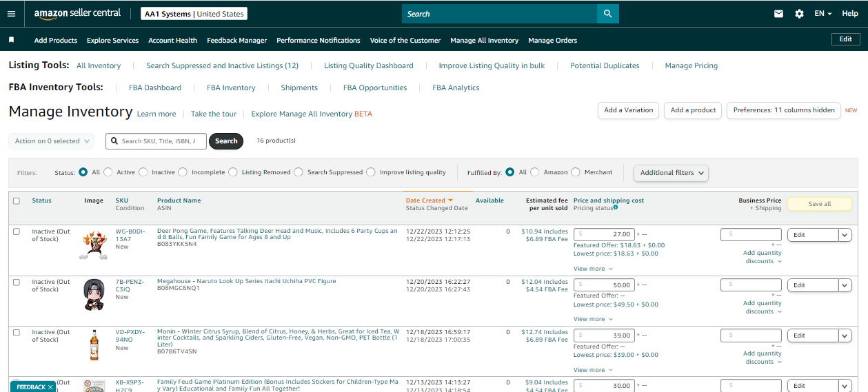Image resolution: width=868 pixels, height=392 pixels.
Task: Select Fulfilled By Amazon radio
Action: 535,172
